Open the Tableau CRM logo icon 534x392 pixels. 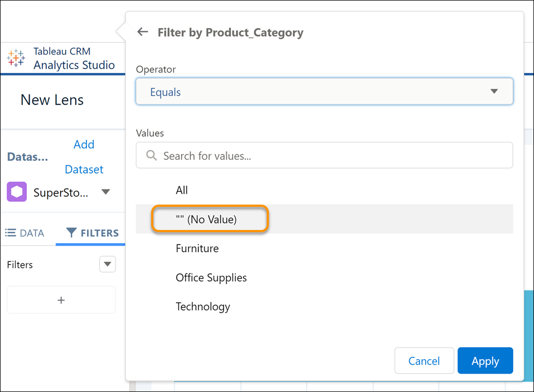(x=16, y=58)
